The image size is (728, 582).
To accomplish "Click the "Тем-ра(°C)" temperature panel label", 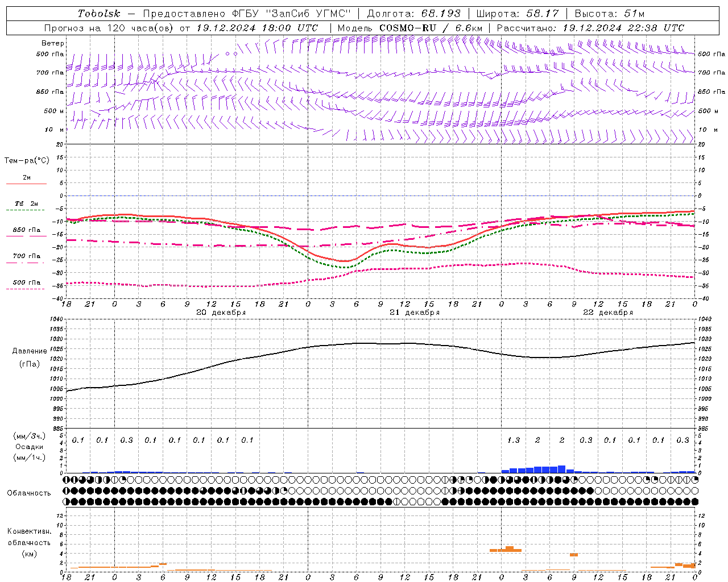I will click(x=27, y=161).
